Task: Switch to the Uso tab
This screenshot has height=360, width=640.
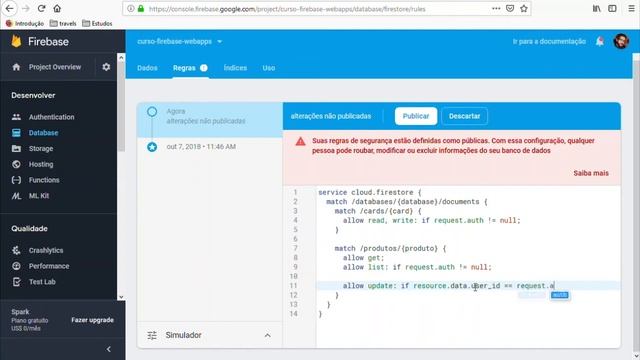Action: tap(269, 68)
